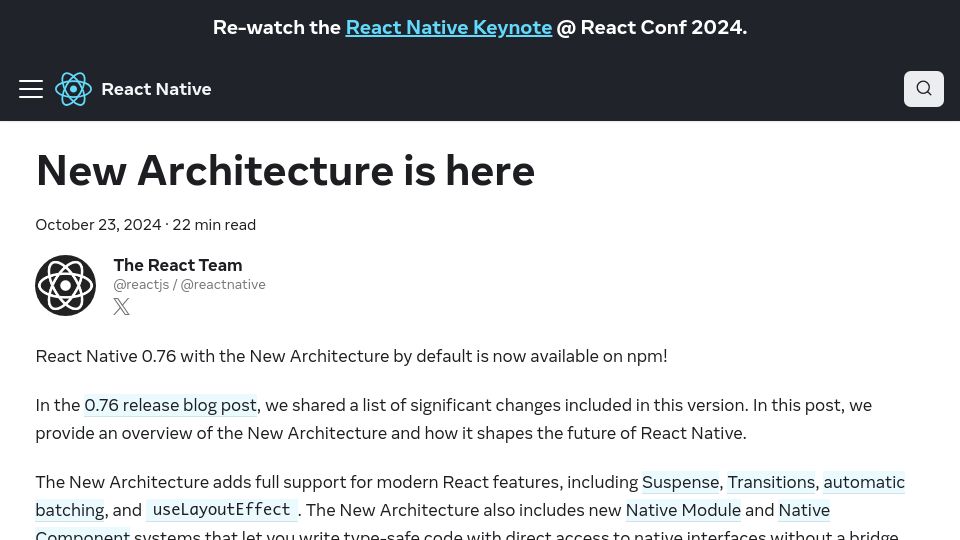Screen dimensions: 960x540
Task: Open The React Team author name
Action: pos(178,265)
